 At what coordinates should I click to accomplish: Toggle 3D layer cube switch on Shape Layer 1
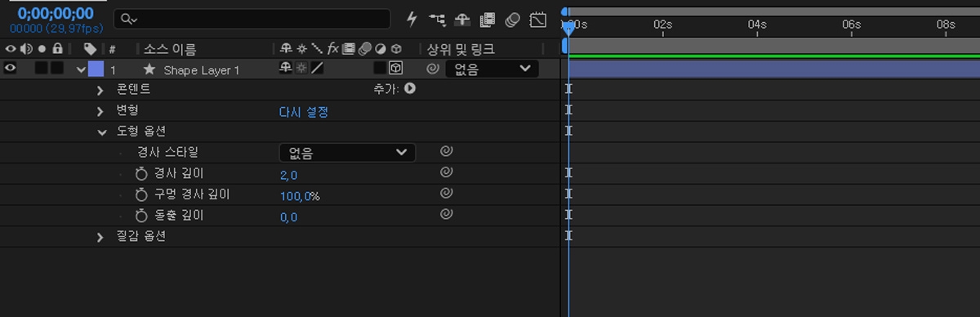395,69
